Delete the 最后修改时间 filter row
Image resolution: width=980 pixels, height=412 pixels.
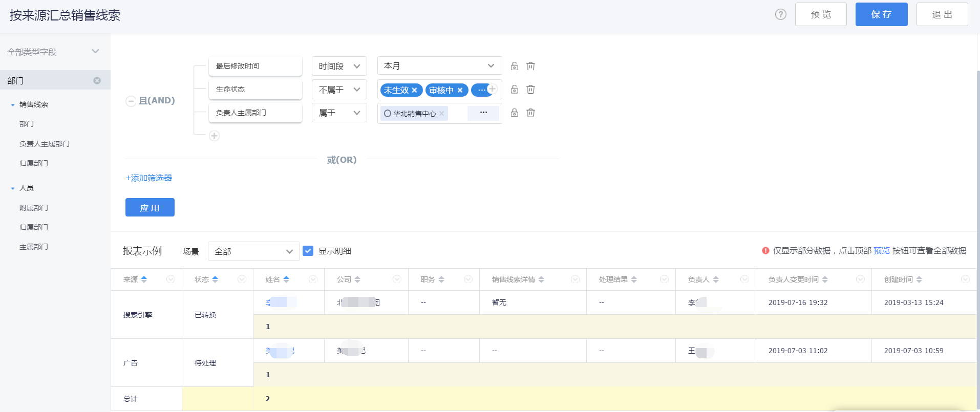click(x=530, y=66)
